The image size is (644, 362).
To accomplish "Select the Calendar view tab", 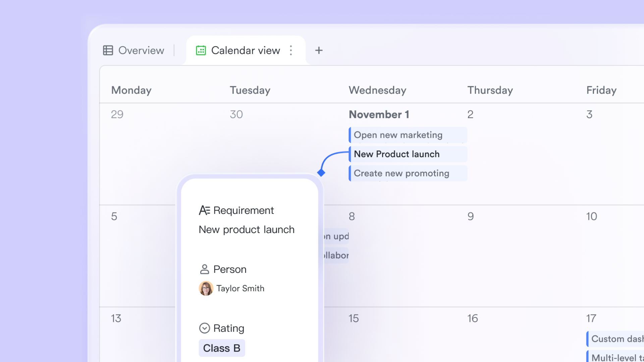I will [x=246, y=50].
